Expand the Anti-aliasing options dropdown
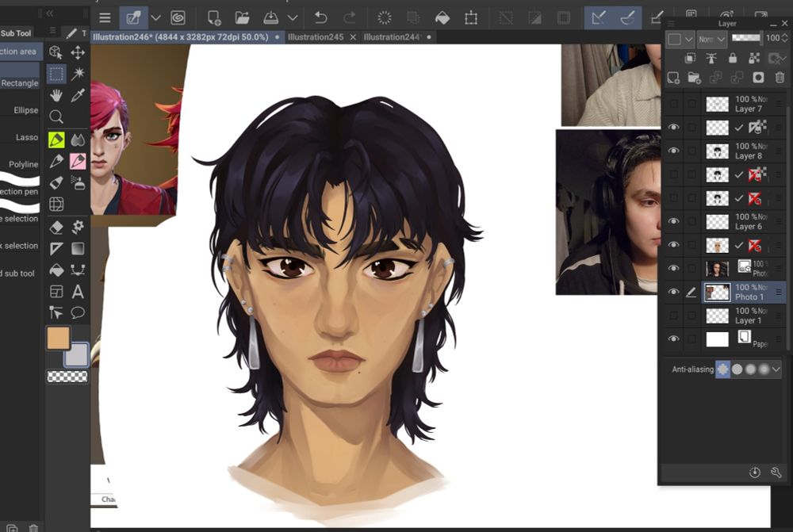This screenshot has height=532, width=793. click(x=776, y=369)
